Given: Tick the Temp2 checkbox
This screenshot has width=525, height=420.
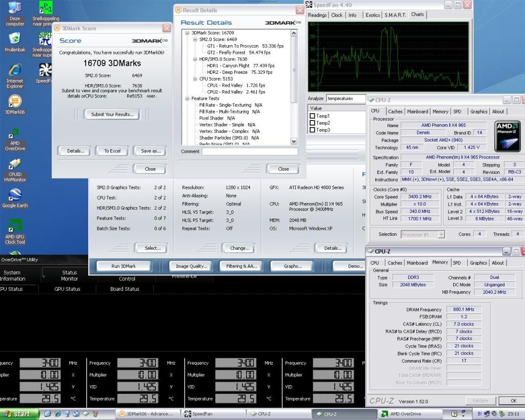Looking at the screenshot, I should [x=312, y=123].
